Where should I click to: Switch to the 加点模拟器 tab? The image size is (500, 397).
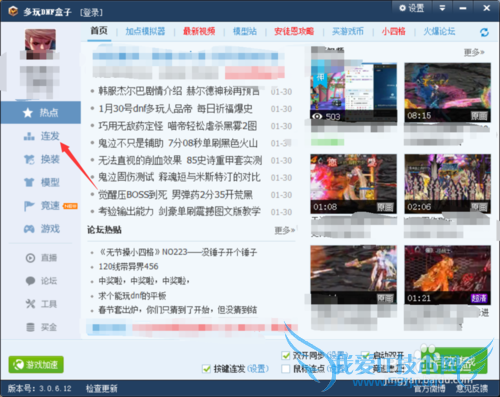click(145, 31)
